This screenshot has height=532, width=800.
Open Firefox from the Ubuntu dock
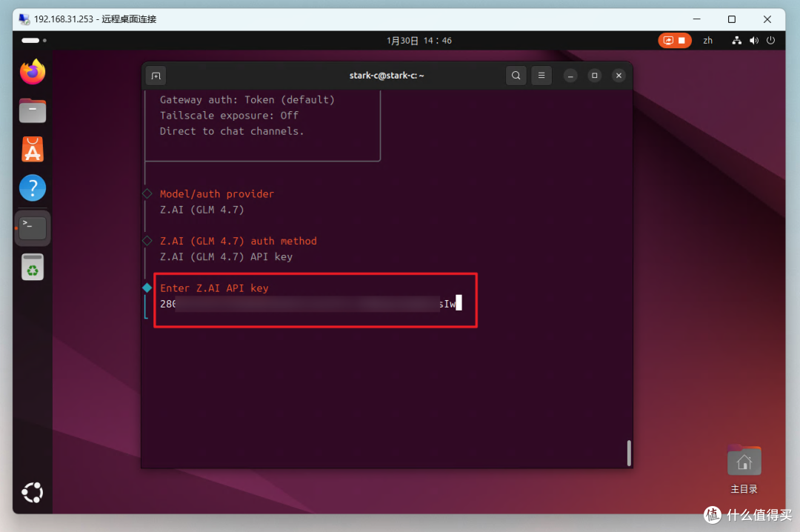click(33, 72)
